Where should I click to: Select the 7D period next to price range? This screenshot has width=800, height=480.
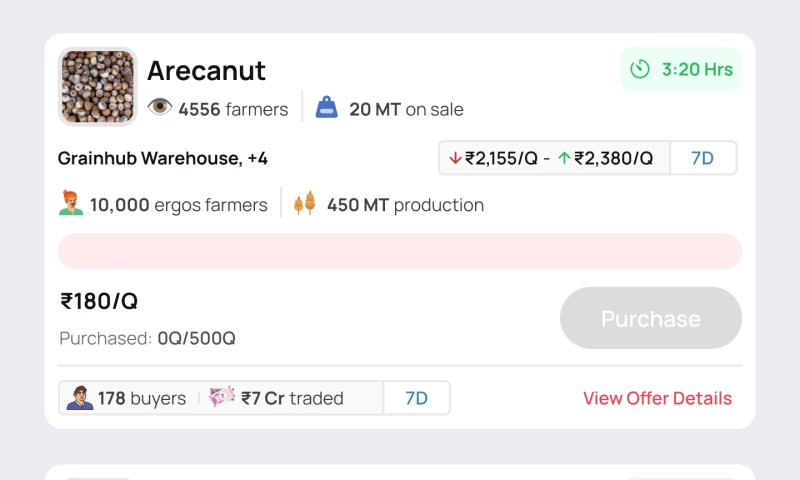(703, 158)
